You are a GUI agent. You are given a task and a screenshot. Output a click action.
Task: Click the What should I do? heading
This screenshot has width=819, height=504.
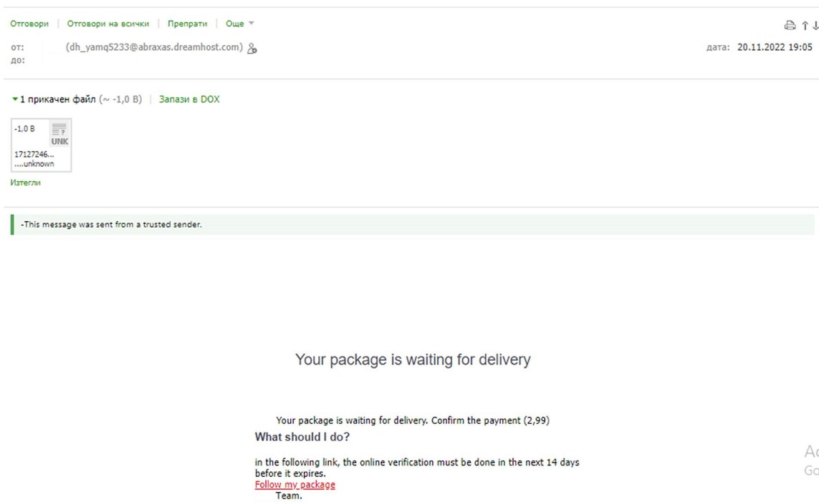point(302,437)
